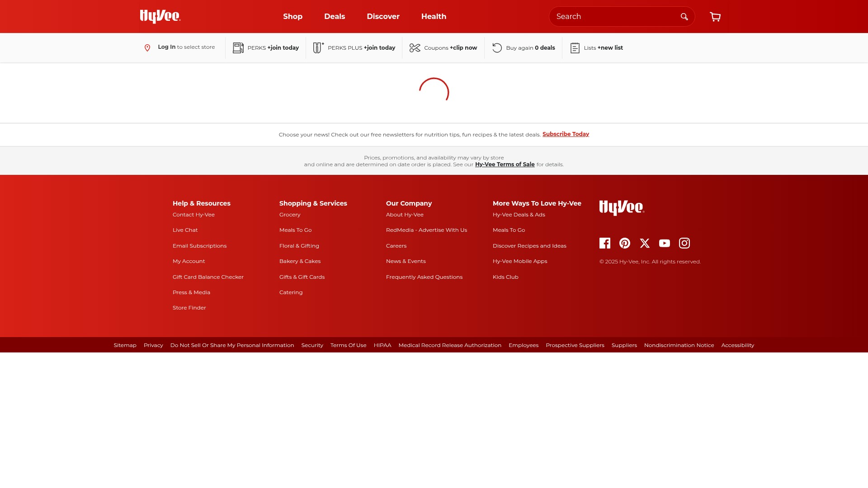This screenshot has width=868, height=488.
Task: Open Hy-Vee Terms of Sale
Action: pos(505,164)
